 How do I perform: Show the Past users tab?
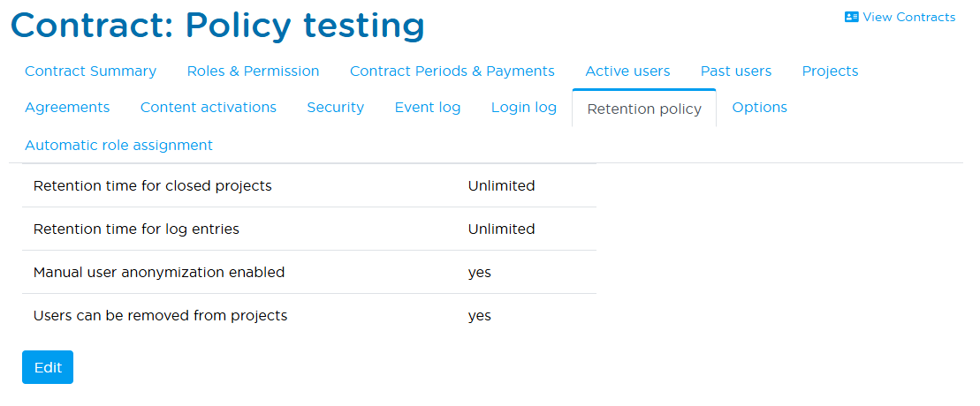735,71
